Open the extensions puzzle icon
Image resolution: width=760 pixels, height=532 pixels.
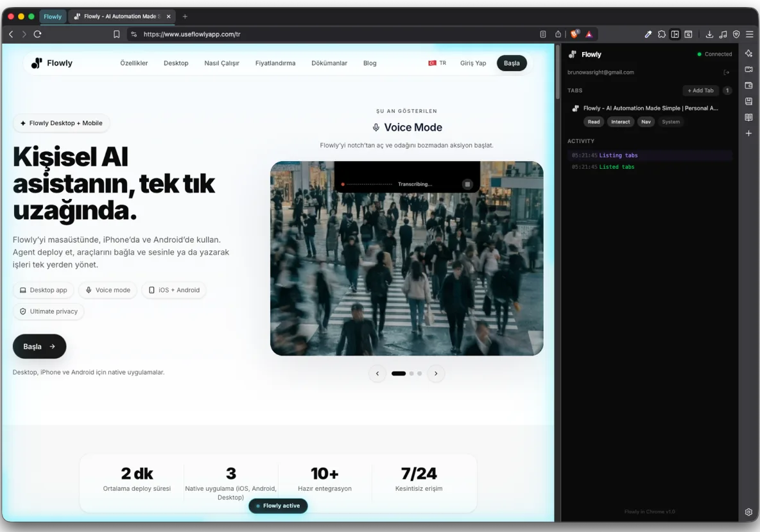pos(662,34)
